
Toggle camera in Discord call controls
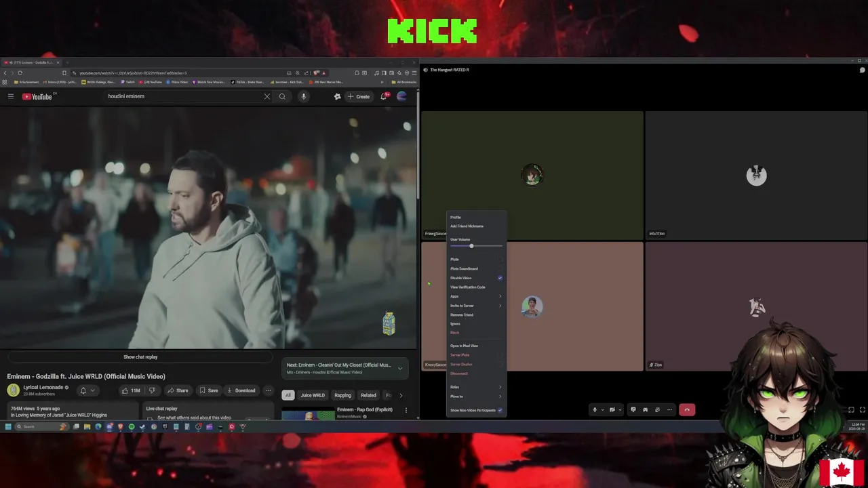coord(612,409)
